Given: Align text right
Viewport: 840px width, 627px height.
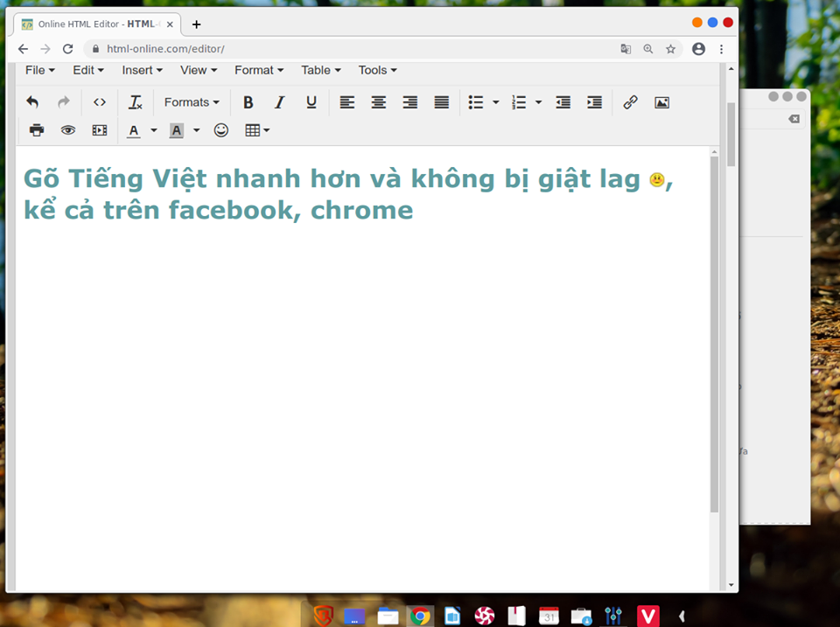Looking at the screenshot, I should point(410,101).
